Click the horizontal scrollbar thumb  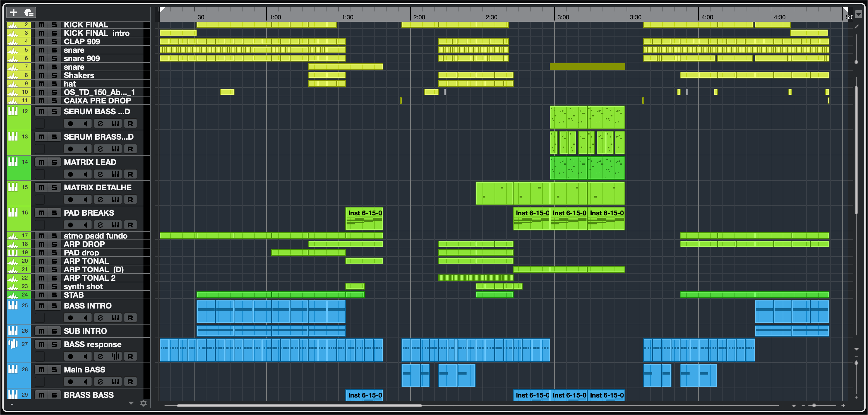(299, 406)
